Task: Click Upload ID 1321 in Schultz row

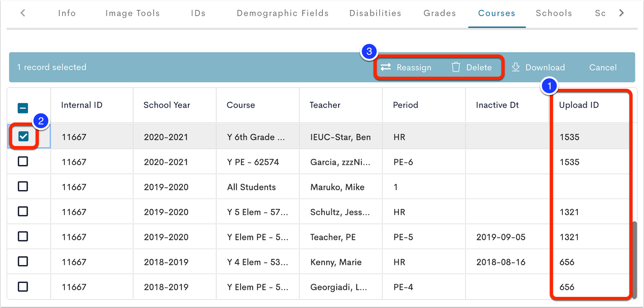Action: 569,212
